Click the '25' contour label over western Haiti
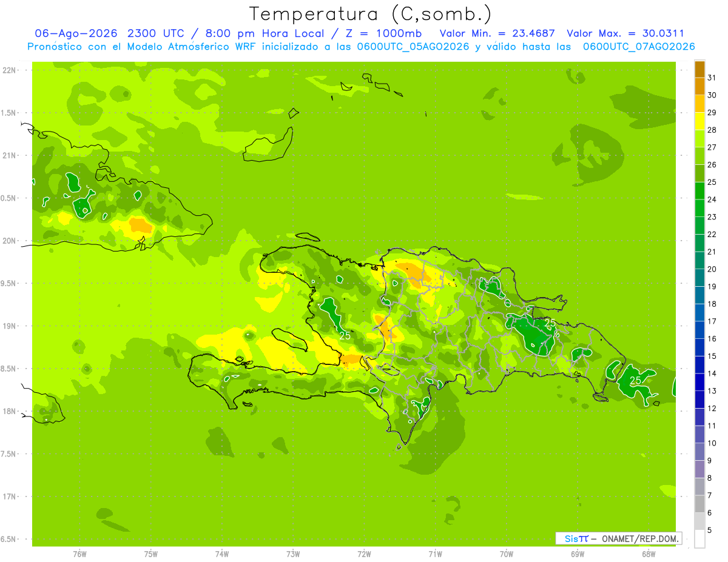The width and height of the screenshot is (728, 562). (x=345, y=335)
